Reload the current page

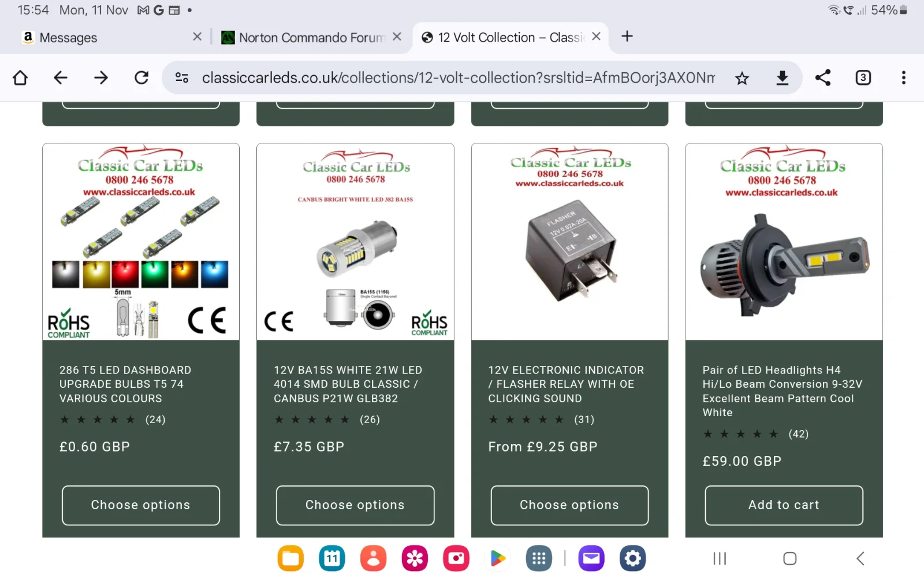pyautogui.click(x=141, y=77)
